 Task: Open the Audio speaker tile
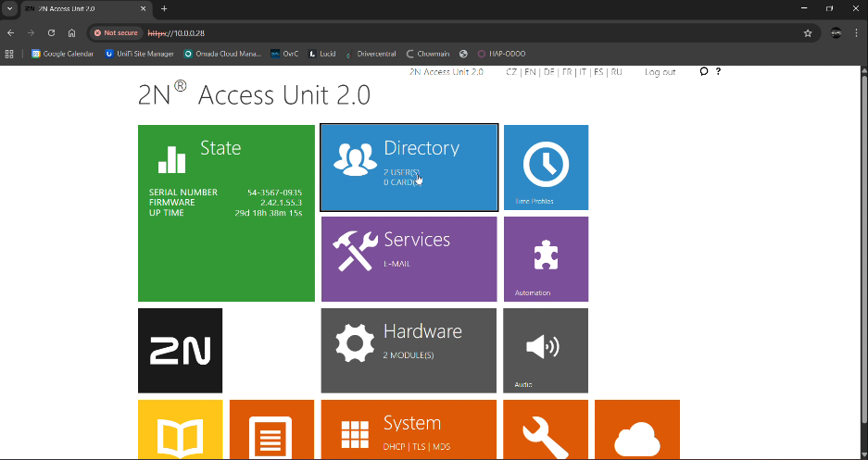(x=546, y=351)
